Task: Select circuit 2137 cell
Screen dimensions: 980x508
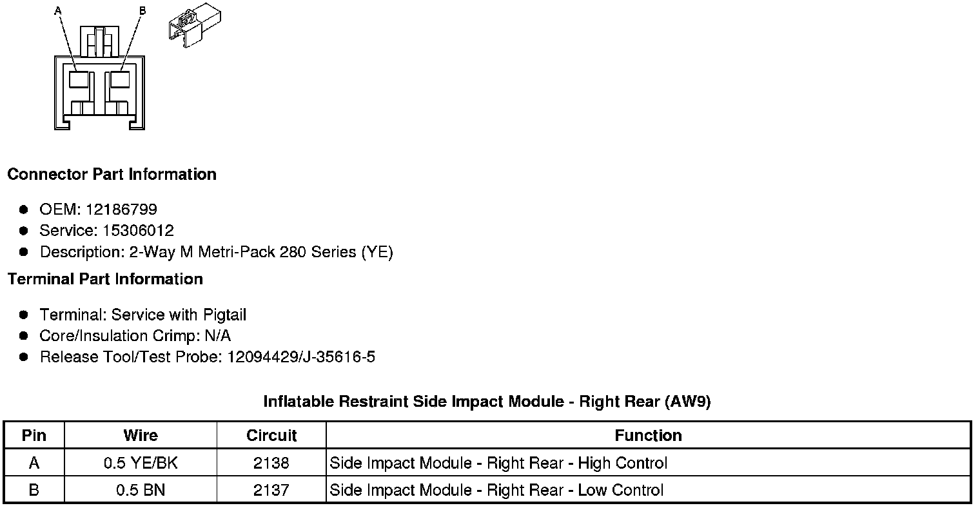Action: pyautogui.click(x=271, y=490)
